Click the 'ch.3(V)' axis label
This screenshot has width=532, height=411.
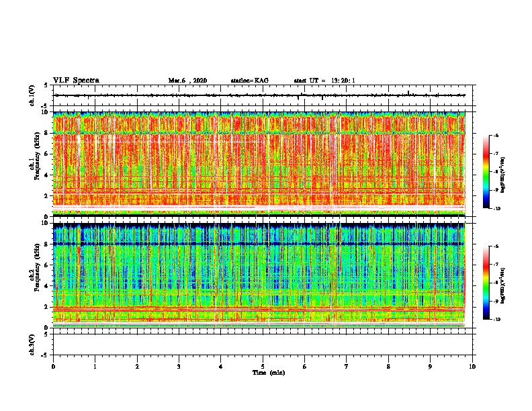[x=32, y=345]
